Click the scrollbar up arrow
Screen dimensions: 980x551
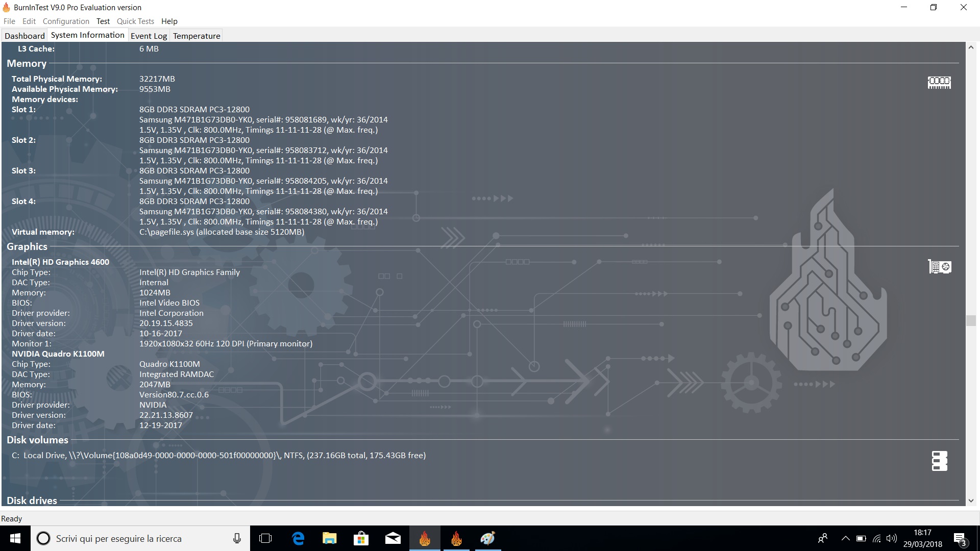tap(971, 47)
